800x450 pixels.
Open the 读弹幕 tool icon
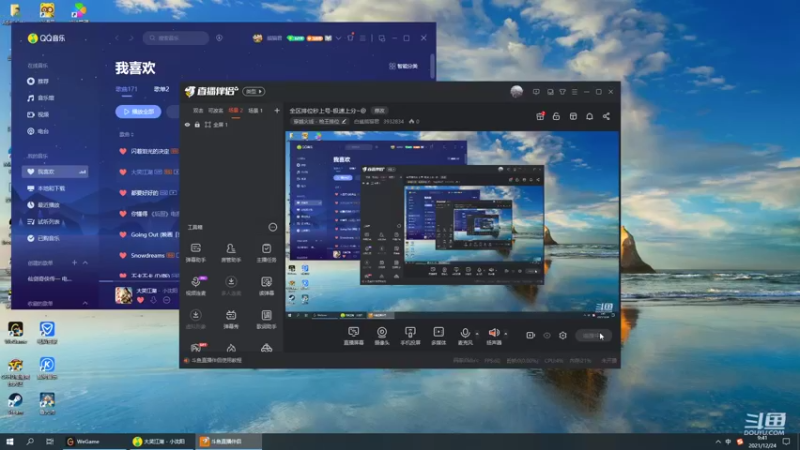point(266,285)
